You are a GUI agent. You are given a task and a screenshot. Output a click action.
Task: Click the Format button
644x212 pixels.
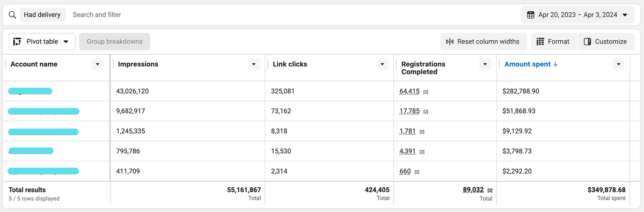(553, 41)
